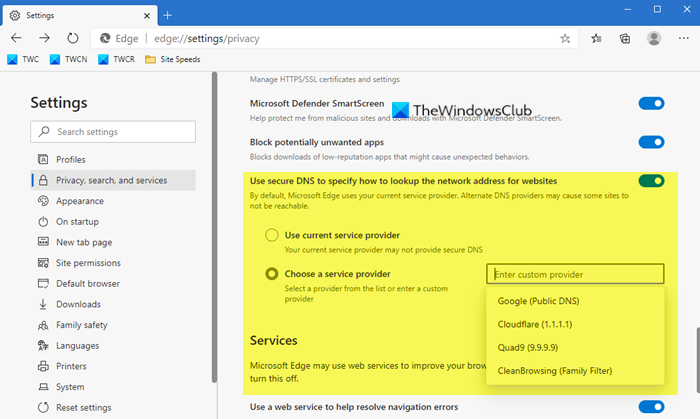Refresh the page with reload icon
The width and height of the screenshot is (700, 419).
[73, 38]
